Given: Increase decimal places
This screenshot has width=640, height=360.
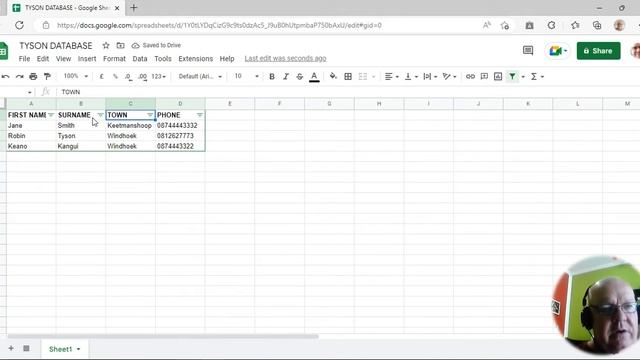Looking at the screenshot, I should (x=142, y=76).
